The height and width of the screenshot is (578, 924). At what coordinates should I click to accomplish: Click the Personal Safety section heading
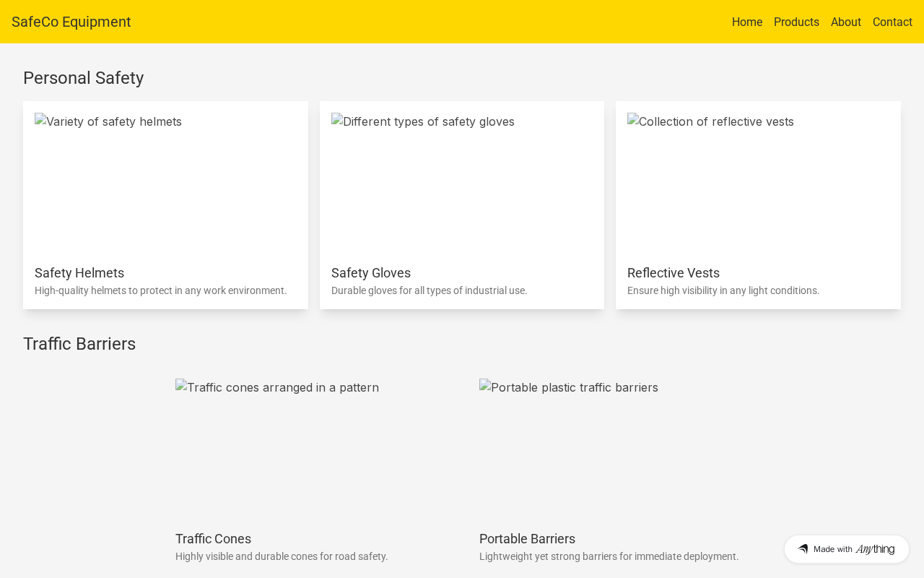click(84, 78)
